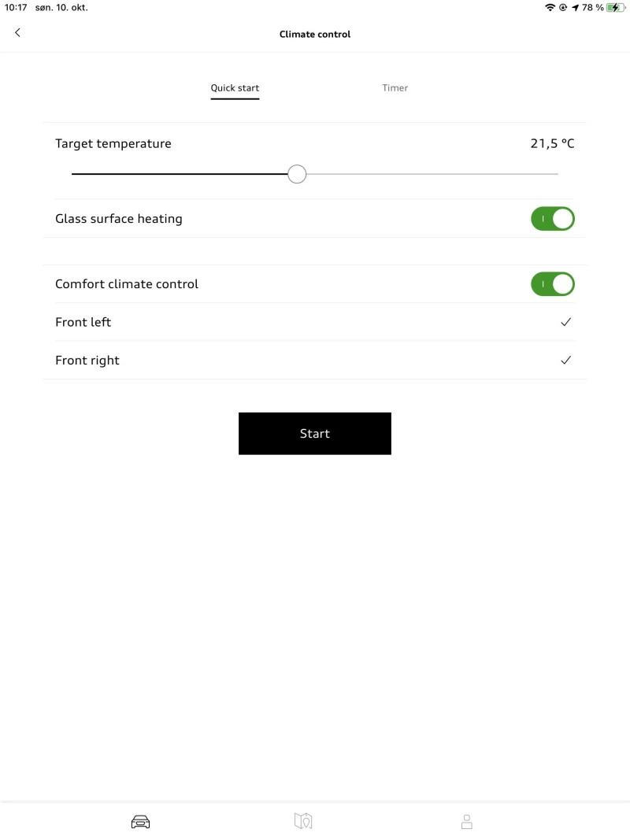Image resolution: width=630 pixels, height=840 pixels.
Task: Tap the battery status icon
Action: click(x=616, y=8)
